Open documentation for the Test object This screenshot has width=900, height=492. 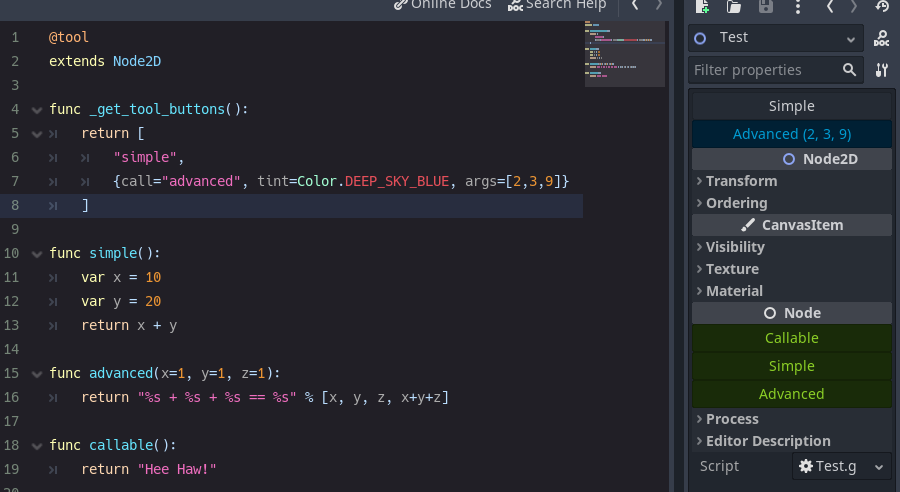881,38
